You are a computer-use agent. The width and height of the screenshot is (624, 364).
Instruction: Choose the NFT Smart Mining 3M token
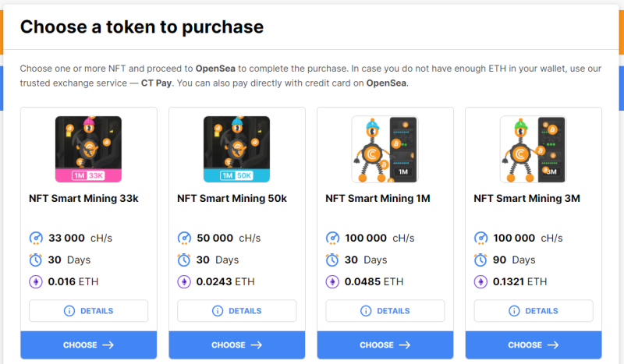coord(534,345)
